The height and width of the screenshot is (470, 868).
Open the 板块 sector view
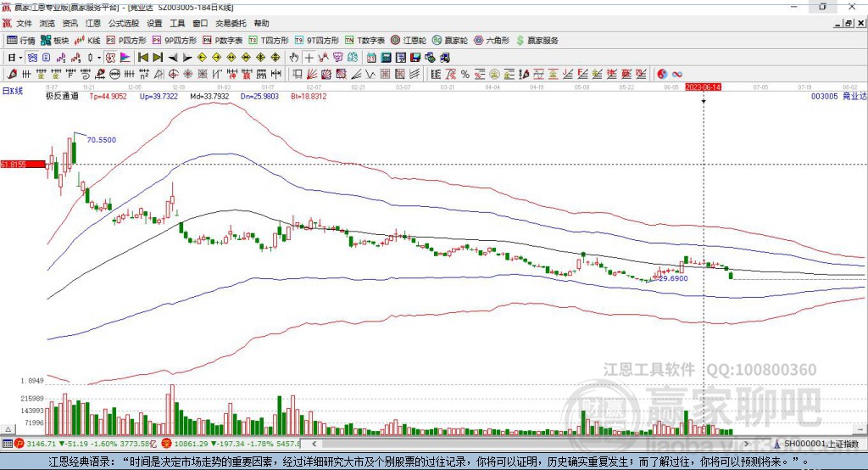[55, 41]
